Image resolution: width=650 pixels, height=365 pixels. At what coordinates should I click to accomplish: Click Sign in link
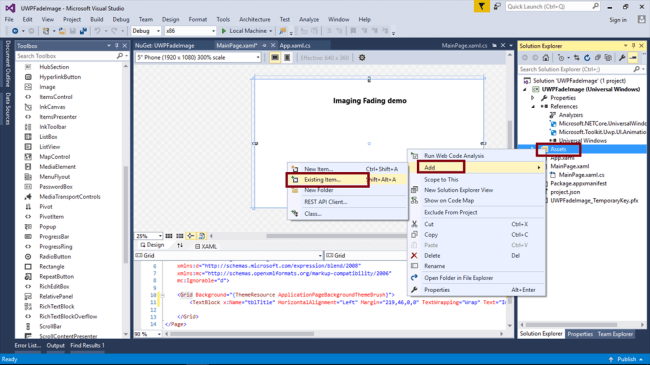(x=618, y=20)
